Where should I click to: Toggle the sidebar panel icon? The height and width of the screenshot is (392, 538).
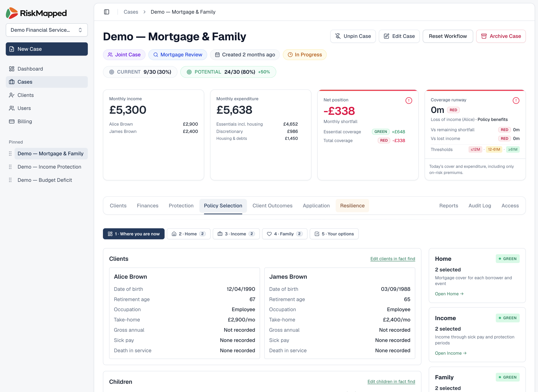107,12
